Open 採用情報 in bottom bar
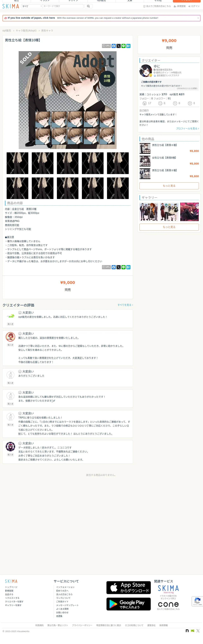 (163, 625)
